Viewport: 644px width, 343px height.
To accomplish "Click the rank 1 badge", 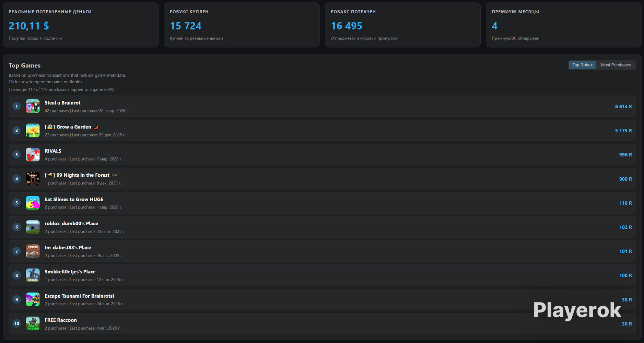I will (16, 106).
